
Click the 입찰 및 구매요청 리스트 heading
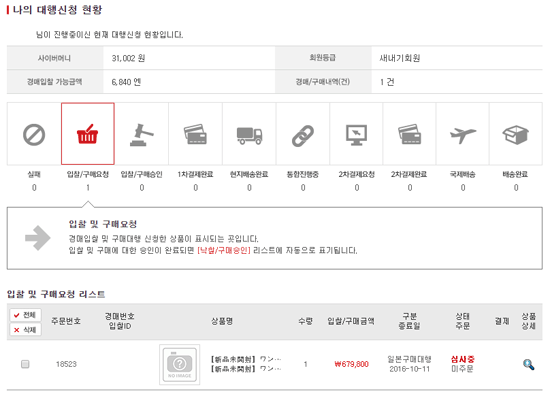click(x=56, y=294)
